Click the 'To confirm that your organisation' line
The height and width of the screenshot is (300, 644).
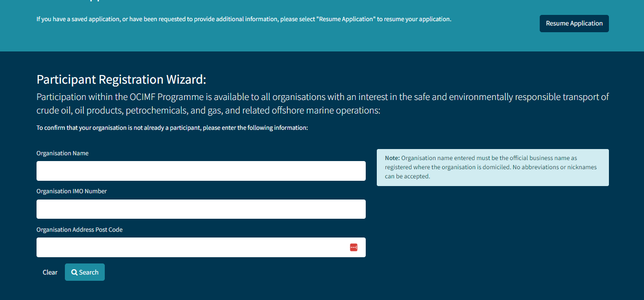[x=172, y=128]
